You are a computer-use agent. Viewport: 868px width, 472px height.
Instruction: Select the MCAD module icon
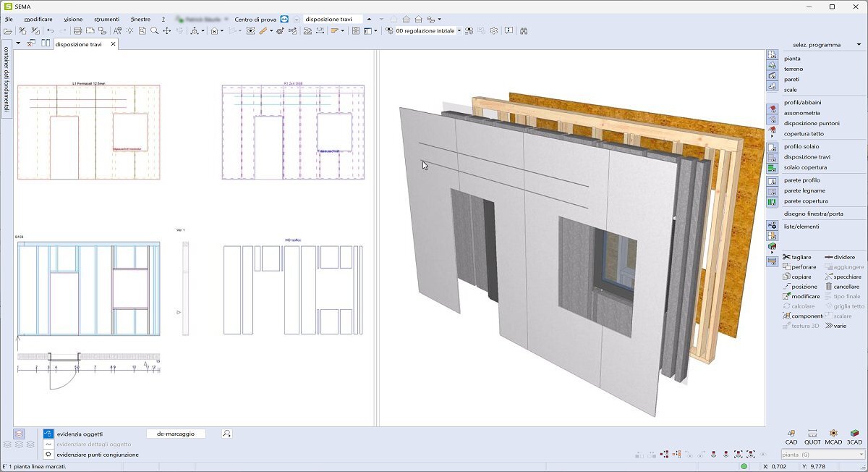click(833, 434)
